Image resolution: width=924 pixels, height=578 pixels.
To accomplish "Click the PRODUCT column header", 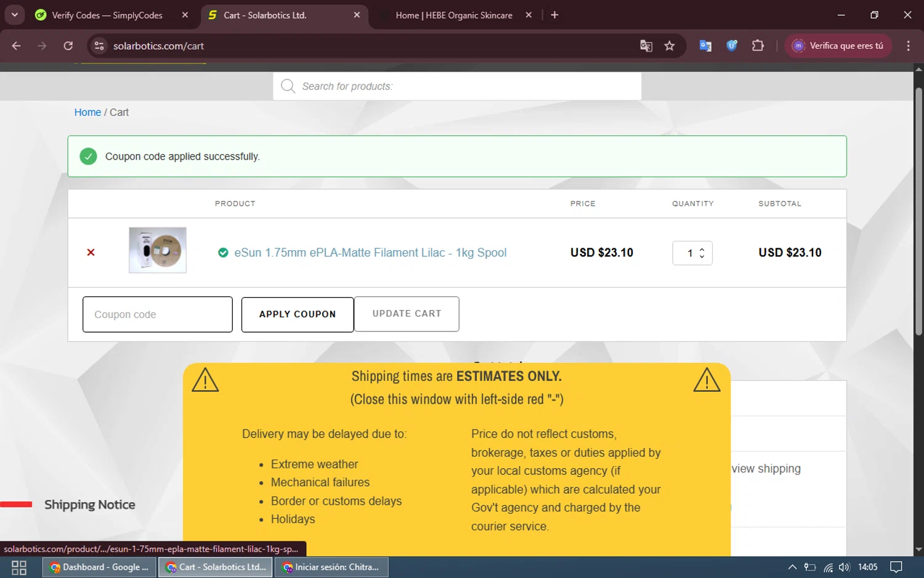I will pos(235,203).
